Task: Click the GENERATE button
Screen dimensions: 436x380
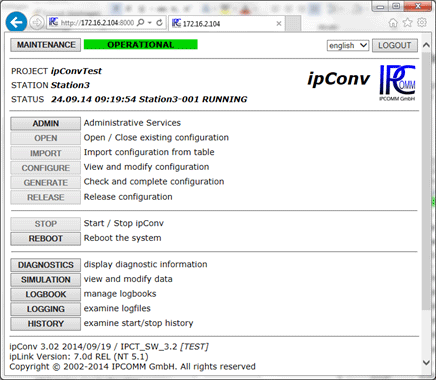Action: pos(46,182)
